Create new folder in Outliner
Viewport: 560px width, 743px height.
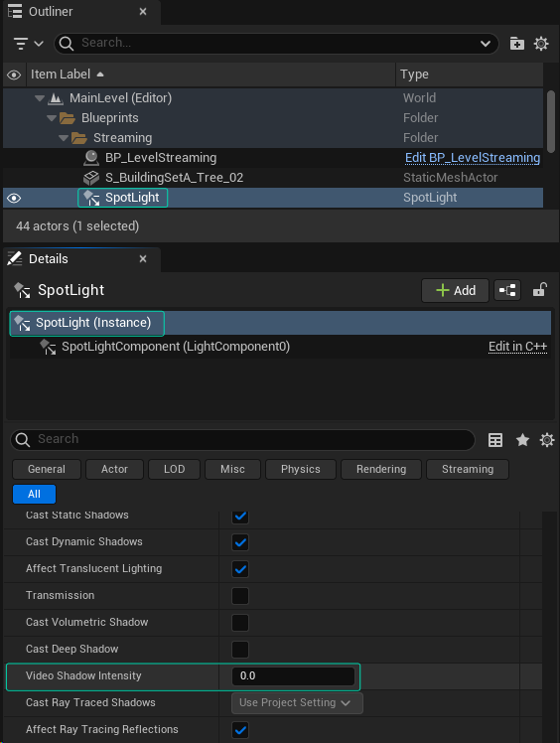pos(517,44)
